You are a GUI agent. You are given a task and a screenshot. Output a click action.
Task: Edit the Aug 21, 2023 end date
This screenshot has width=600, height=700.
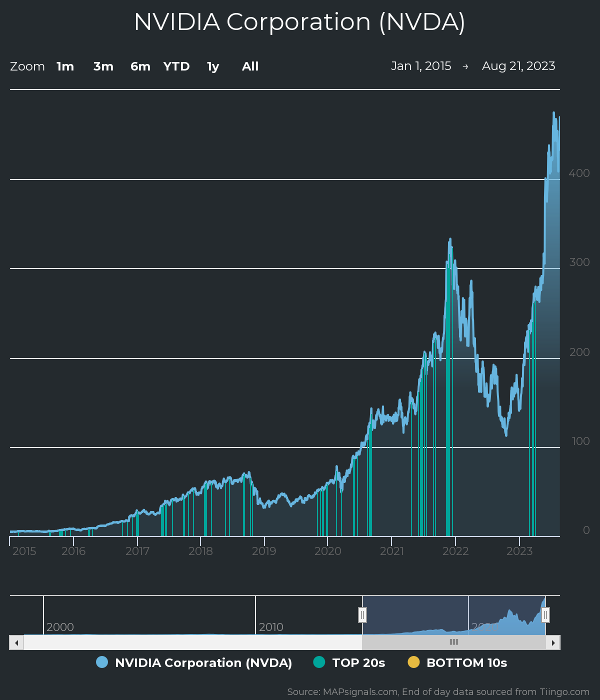click(x=518, y=66)
